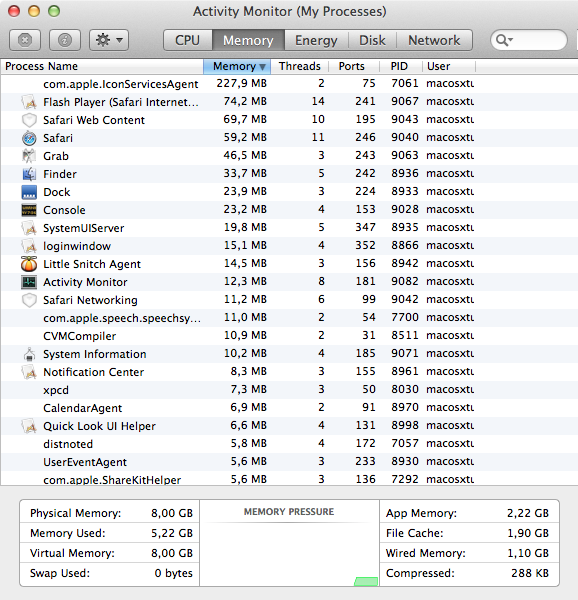Select the UserEventAgent process name
The height and width of the screenshot is (600, 578).
point(85,462)
